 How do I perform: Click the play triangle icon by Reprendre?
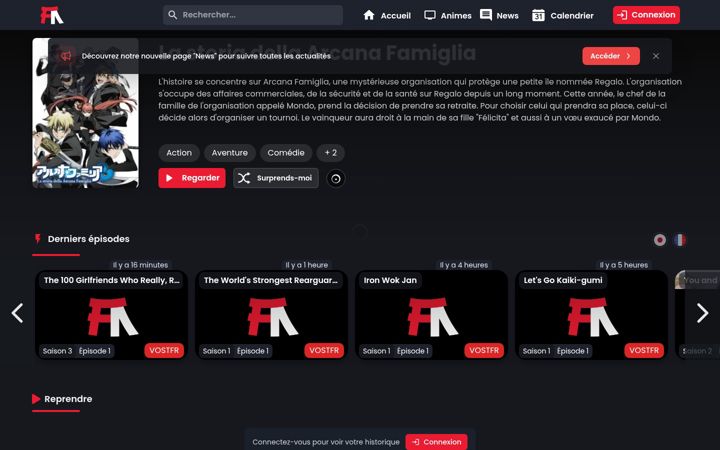(x=36, y=399)
